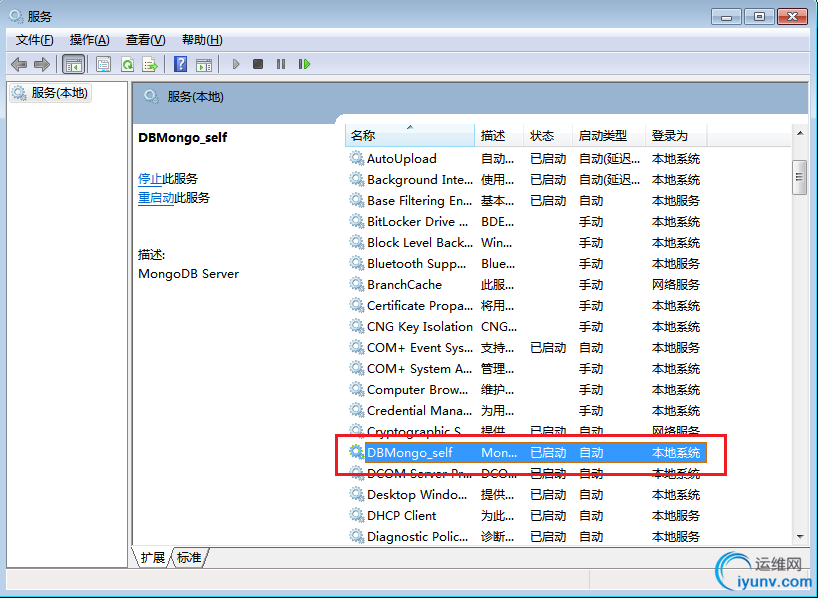
Task: Click the gear icon beside DBMongo_self
Action: pyautogui.click(x=356, y=452)
